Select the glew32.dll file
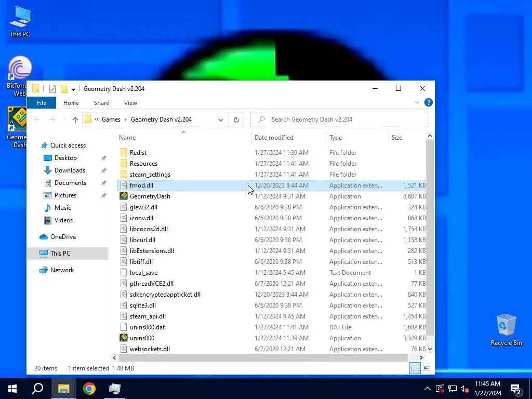 coord(143,207)
